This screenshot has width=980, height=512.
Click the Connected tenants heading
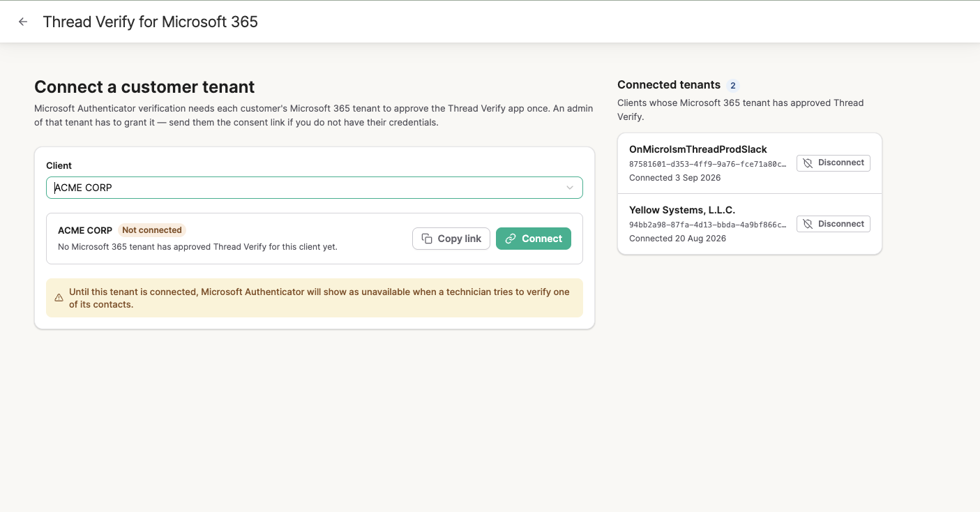[x=669, y=85]
